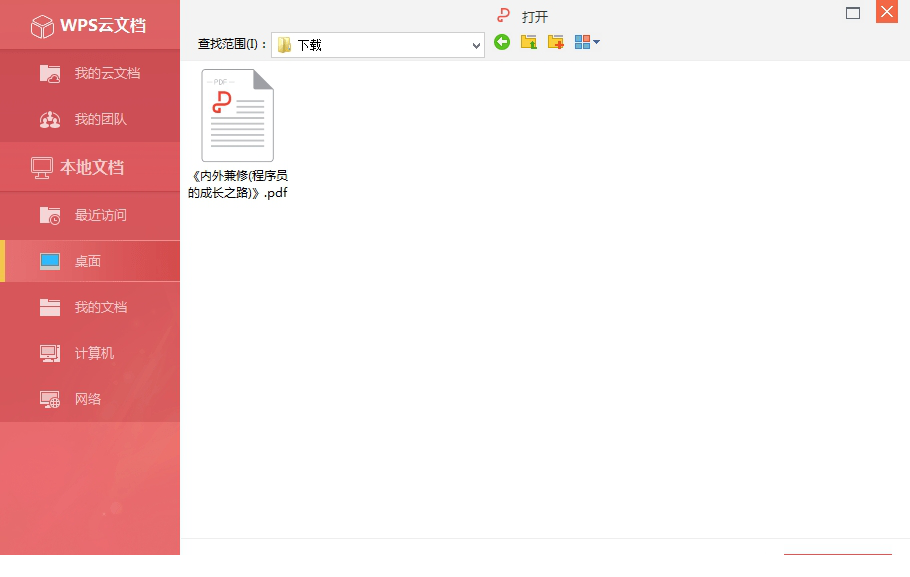
Task: Select 网络 location in the sidebar
Action: point(90,399)
